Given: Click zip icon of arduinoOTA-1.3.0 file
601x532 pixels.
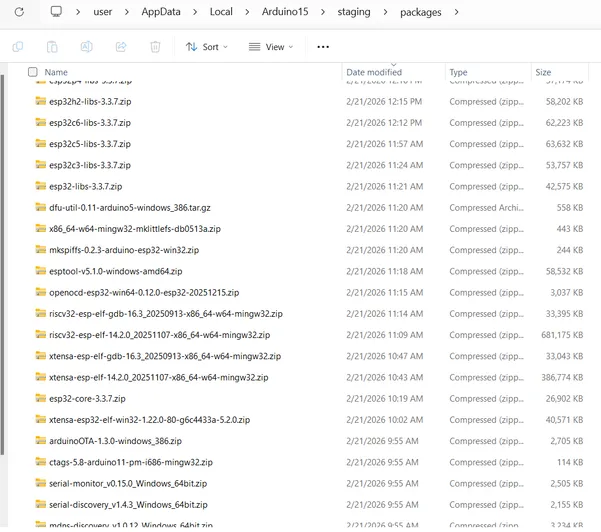Looking at the screenshot, I should pyautogui.click(x=41, y=440).
